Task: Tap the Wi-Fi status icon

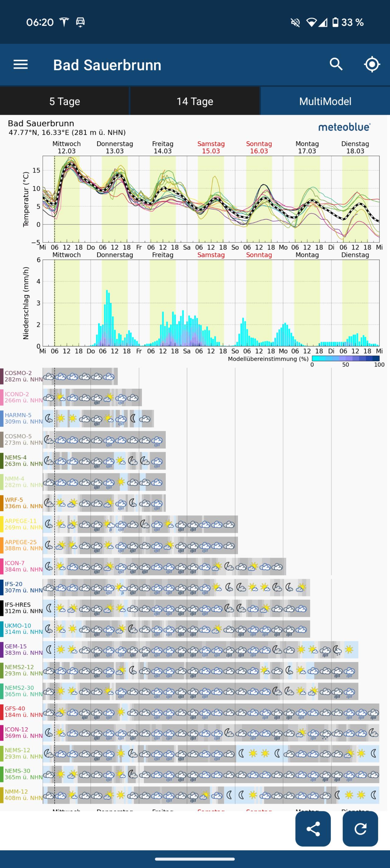Action: point(311,23)
